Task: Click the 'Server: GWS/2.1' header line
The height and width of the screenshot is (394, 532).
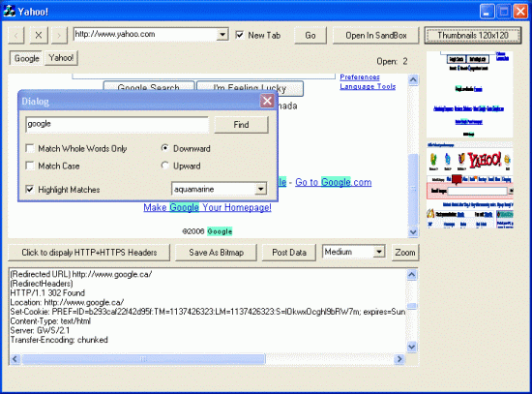Action: click(x=40, y=330)
